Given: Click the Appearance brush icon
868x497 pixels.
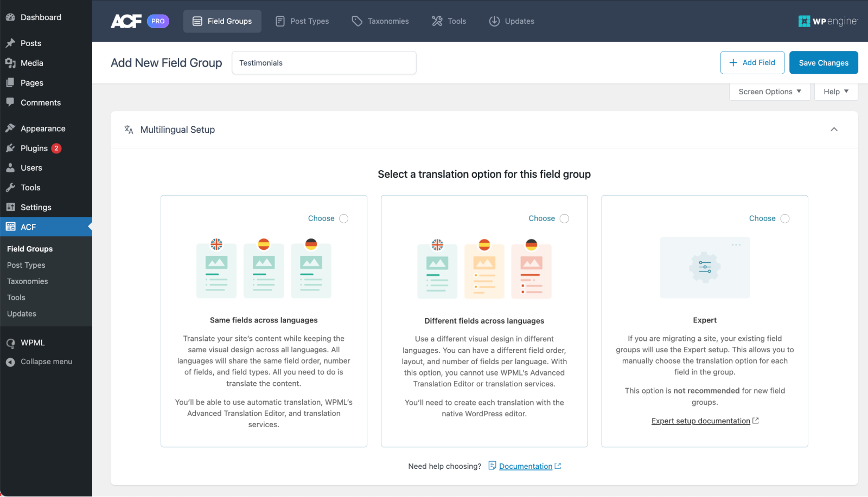Looking at the screenshot, I should coord(10,128).
